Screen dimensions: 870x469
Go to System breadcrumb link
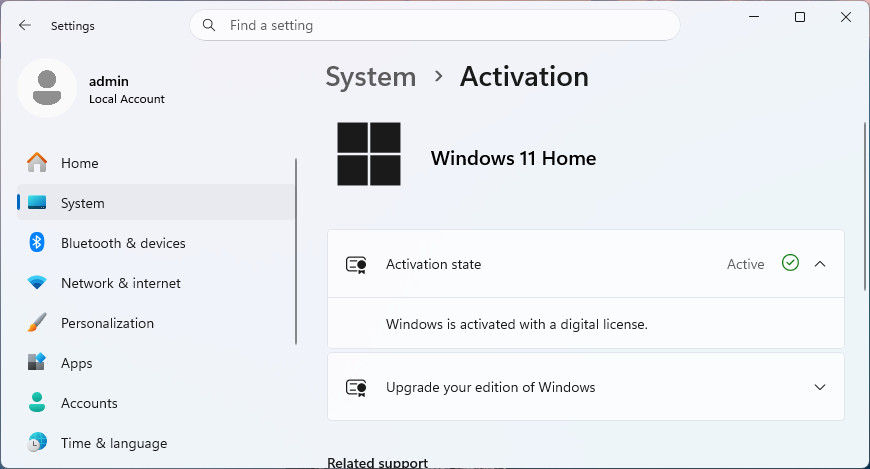coord(371,77)
